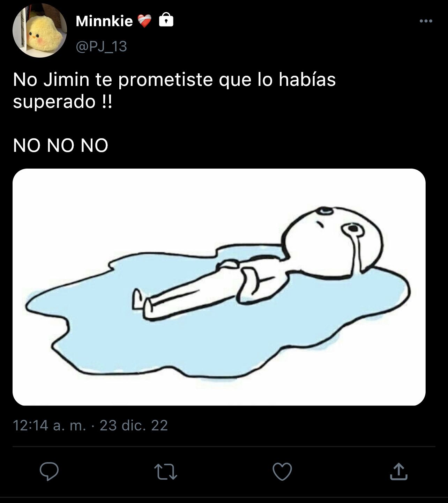Retweet this post with the arrows icon

(166, 472)
